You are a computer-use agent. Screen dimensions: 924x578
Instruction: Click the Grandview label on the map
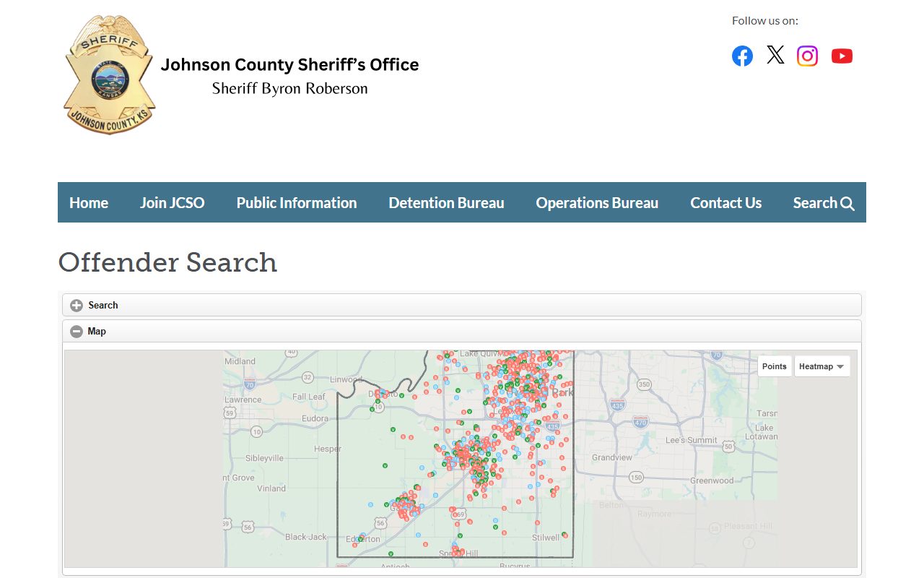[x=612, y=457]
